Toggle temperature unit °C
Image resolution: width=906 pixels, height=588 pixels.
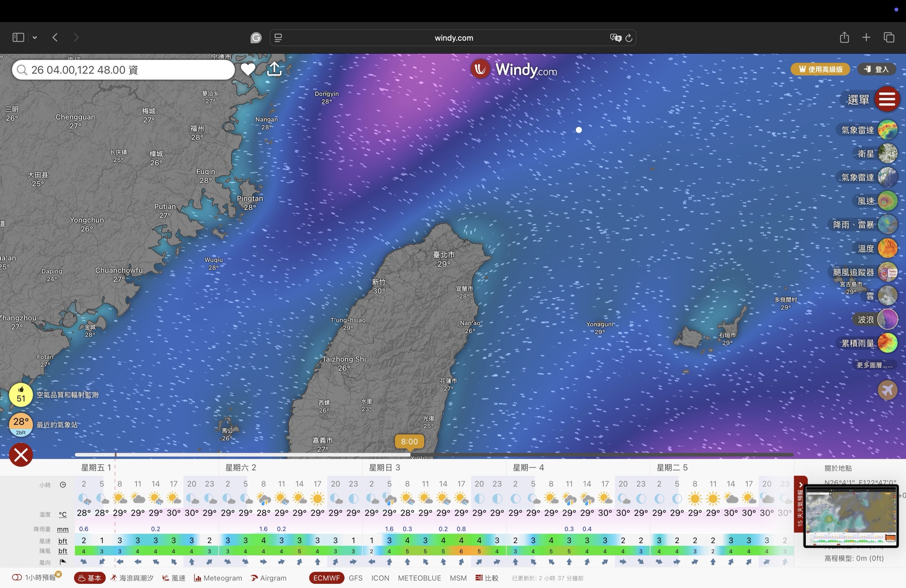[63, 515]
